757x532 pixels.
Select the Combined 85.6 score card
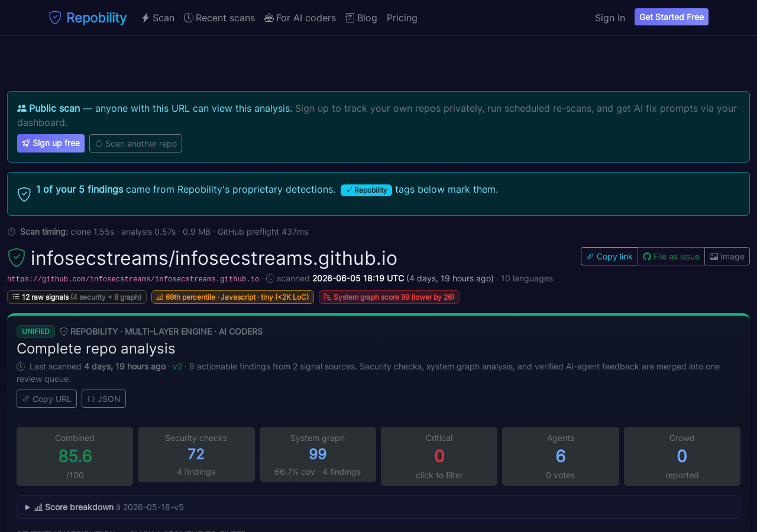(x=75, y=456)
